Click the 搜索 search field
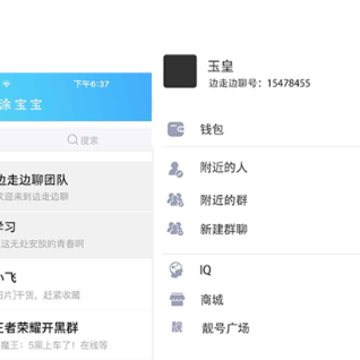This screenshot has width=360, height=360. pos(76,140)
